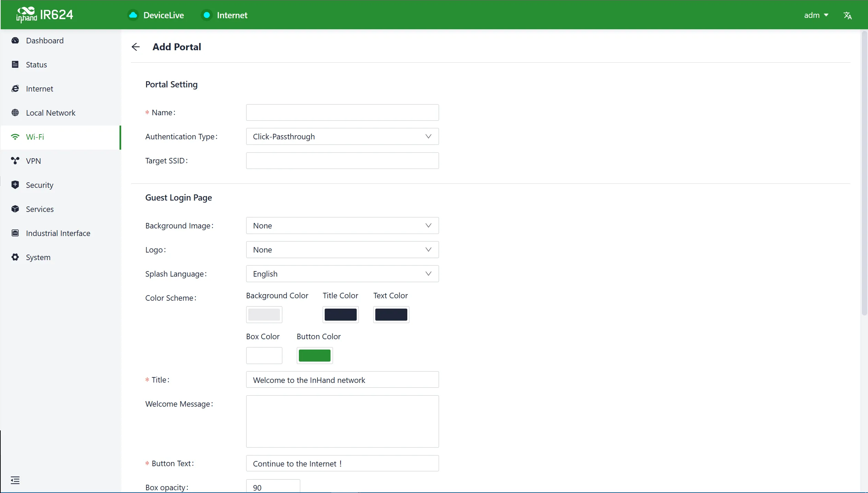Open the Splash Language dropdown
This screenshot has width=868, height=493.
(x=342, y=274)
